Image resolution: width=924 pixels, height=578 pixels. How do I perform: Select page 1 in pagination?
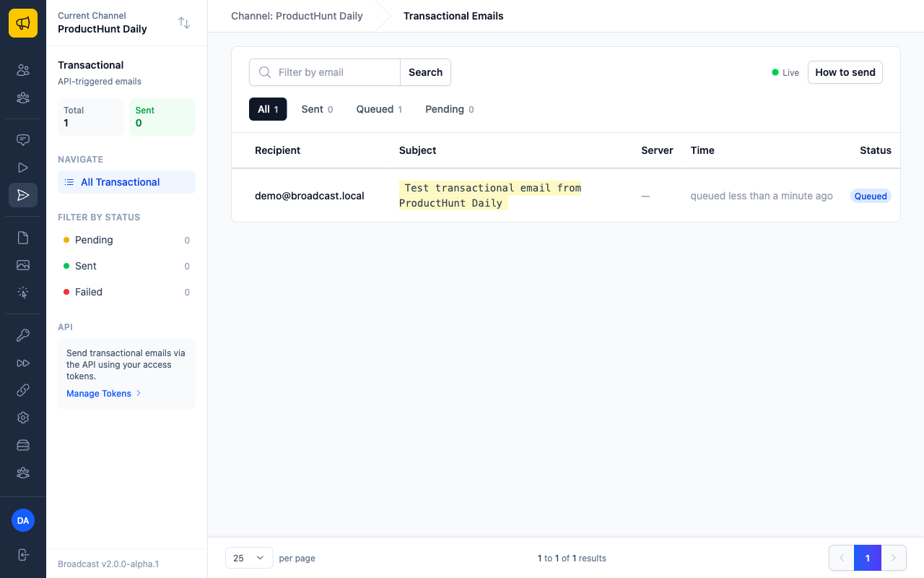coord(868,558)
